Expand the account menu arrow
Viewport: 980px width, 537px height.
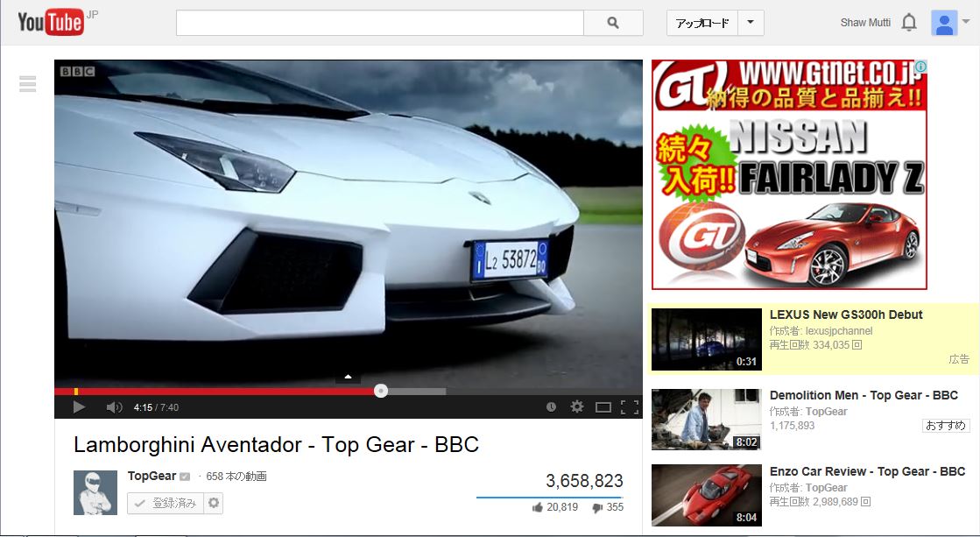[x=966, y=21]
